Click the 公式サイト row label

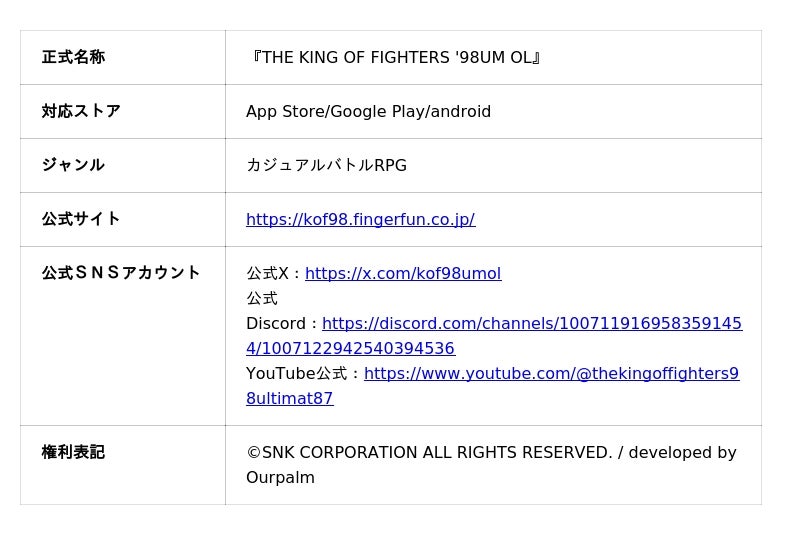coord(81,220)
